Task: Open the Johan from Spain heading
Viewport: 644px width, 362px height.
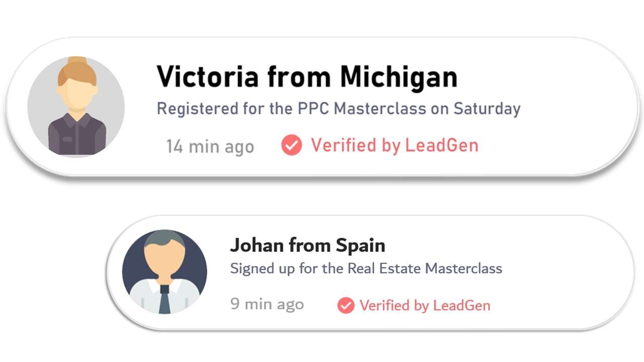Action: (307, 245)
